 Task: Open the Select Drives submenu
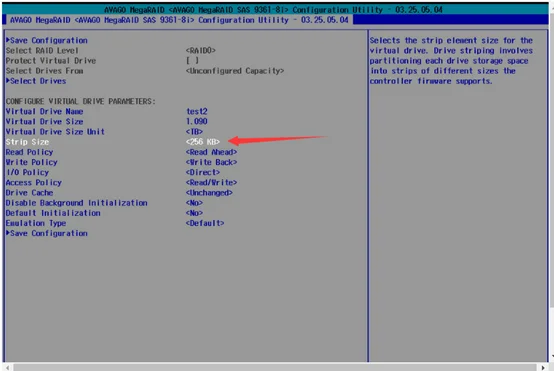pos(36,81)
